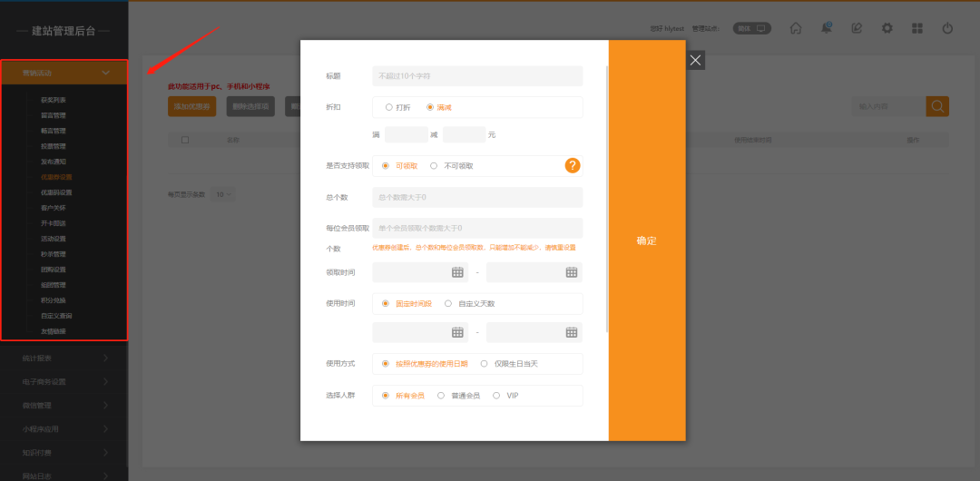This screenshot has width=980, height=481.
Task: Click the edit pencil icon in header
Action: pos(857,28)
